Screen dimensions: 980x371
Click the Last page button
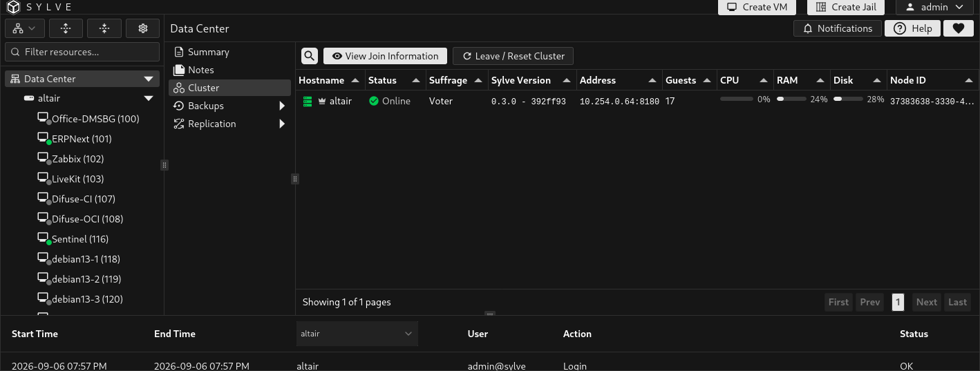pos(957,302)
